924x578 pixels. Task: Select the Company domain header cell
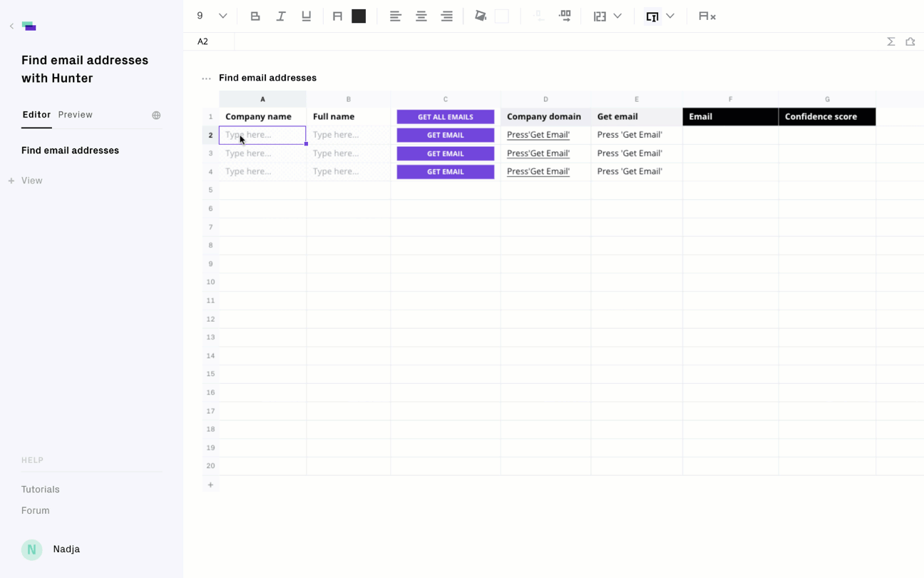click(x=545, y=117)
